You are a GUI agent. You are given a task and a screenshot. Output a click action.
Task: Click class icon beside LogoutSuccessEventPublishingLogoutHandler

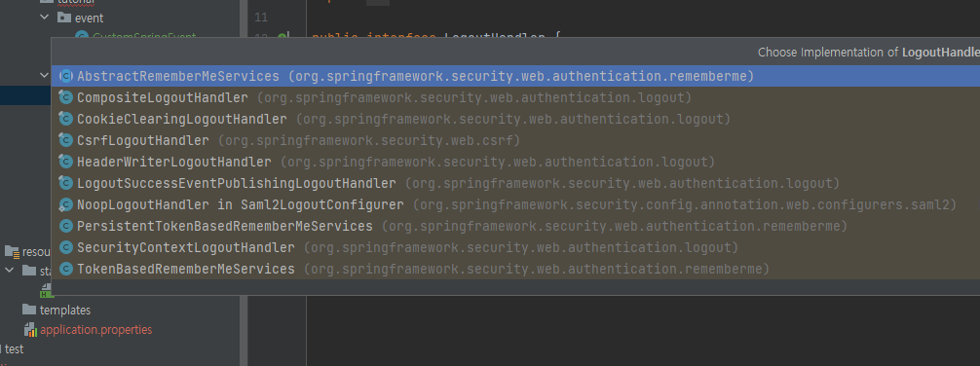point(65,184)
